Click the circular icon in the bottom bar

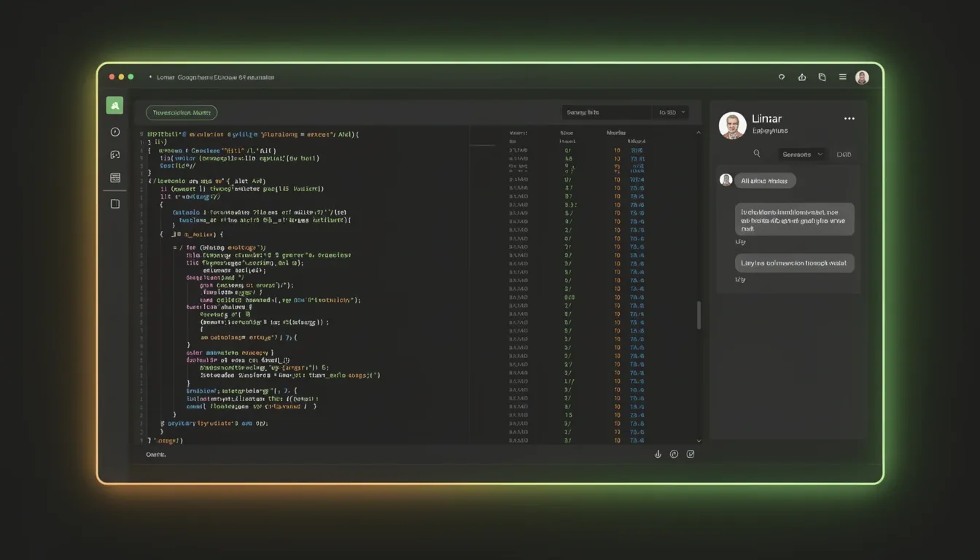tap(674, 454)
